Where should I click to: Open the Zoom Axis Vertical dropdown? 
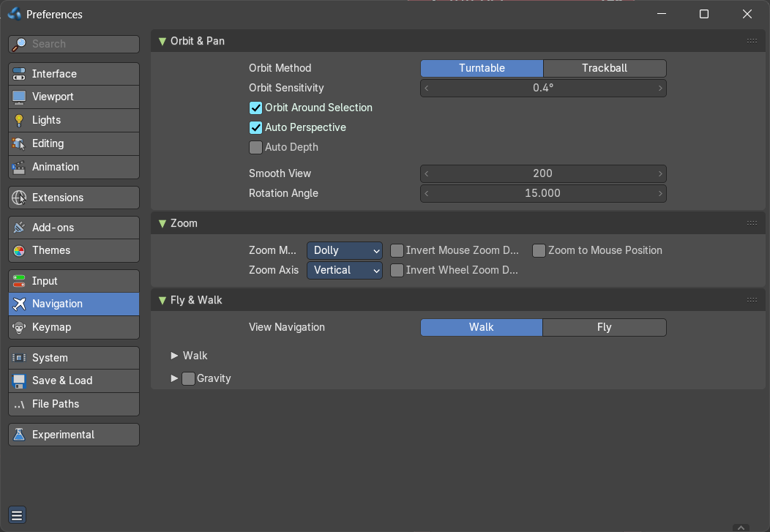[x=345, y=271]
